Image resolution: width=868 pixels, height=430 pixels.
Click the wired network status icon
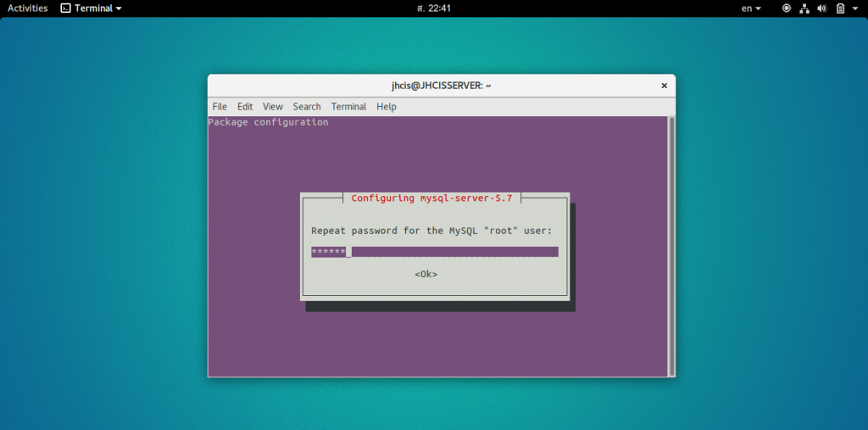(804, 8)
